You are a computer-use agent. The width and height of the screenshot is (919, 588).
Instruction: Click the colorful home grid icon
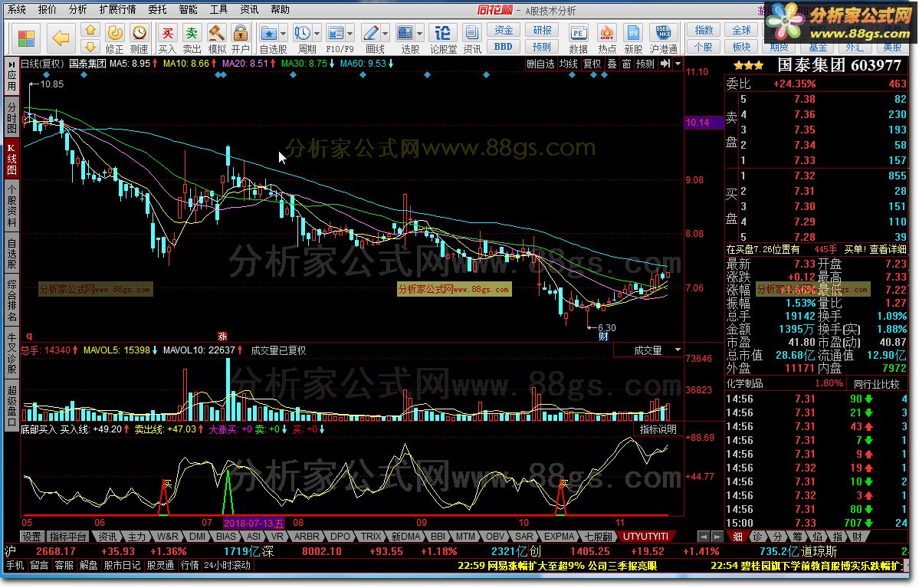coord(26,38)
